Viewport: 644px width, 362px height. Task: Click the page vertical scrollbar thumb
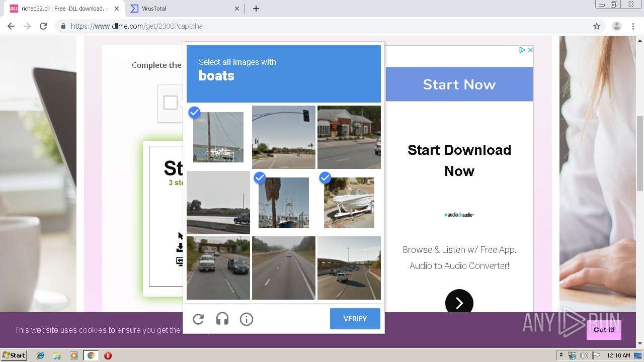tap(640, 153)
